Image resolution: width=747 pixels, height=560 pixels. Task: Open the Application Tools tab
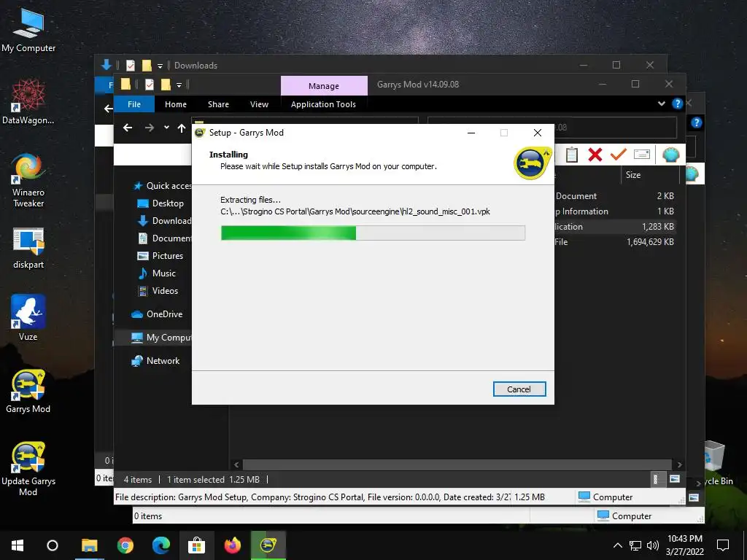click(323, 104)
